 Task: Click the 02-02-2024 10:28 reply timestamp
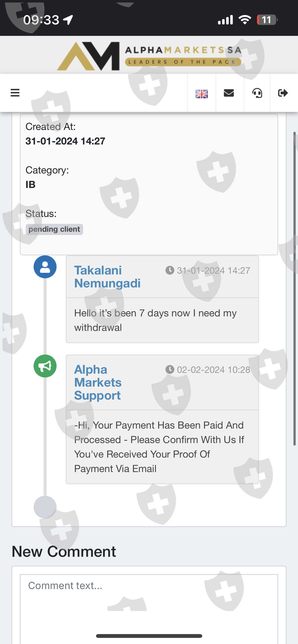213,370
